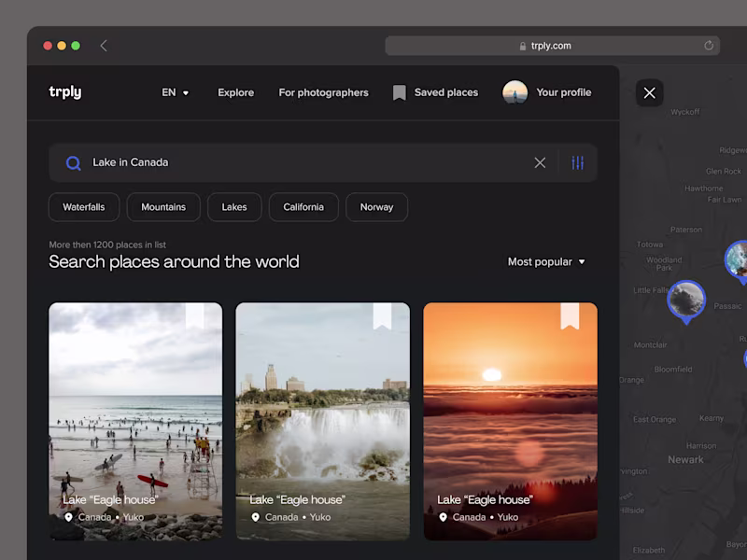Click the Bloomfield label on the map
The image size is (747, 560).
click(x=673, y=369)
